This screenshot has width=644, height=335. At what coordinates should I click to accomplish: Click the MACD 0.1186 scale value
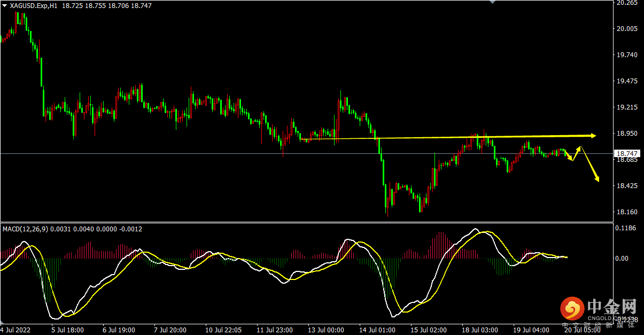coord(627,228)
